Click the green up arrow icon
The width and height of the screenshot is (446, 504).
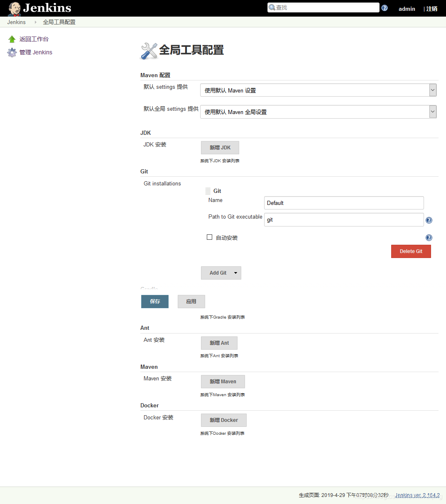point(12,39)
